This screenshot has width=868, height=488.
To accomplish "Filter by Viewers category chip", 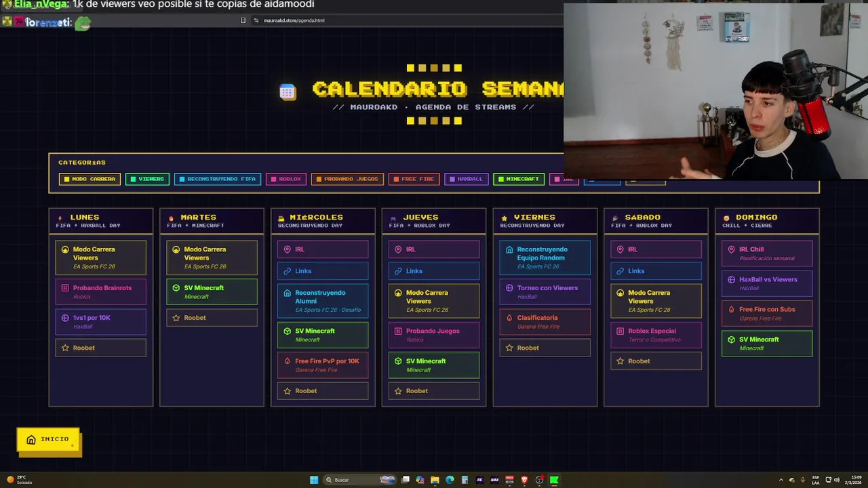I will point(147,179).
